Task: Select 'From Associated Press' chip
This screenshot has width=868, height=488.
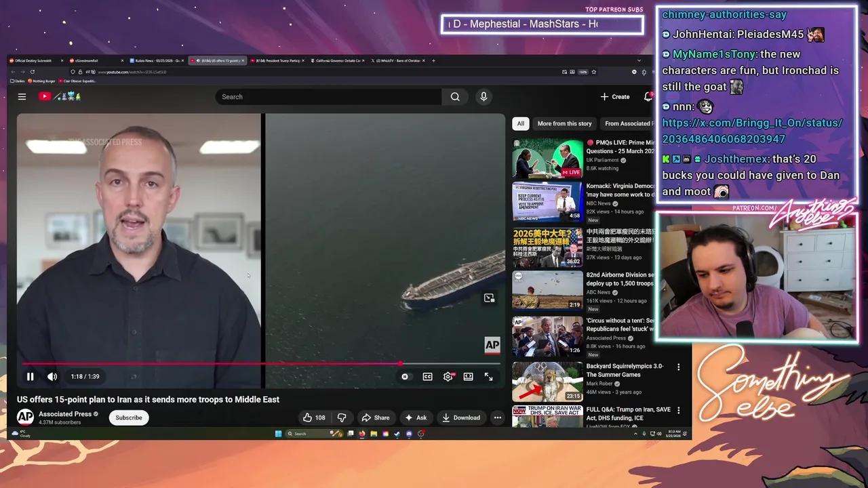Action: (x=628, y=123)
